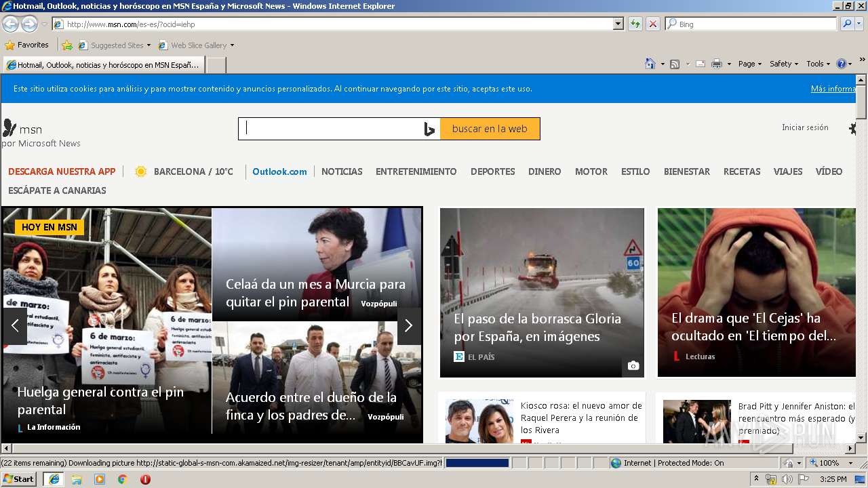Screen dimensions: 868x488
Task: Open Outlook.com link
Action: 279,171
